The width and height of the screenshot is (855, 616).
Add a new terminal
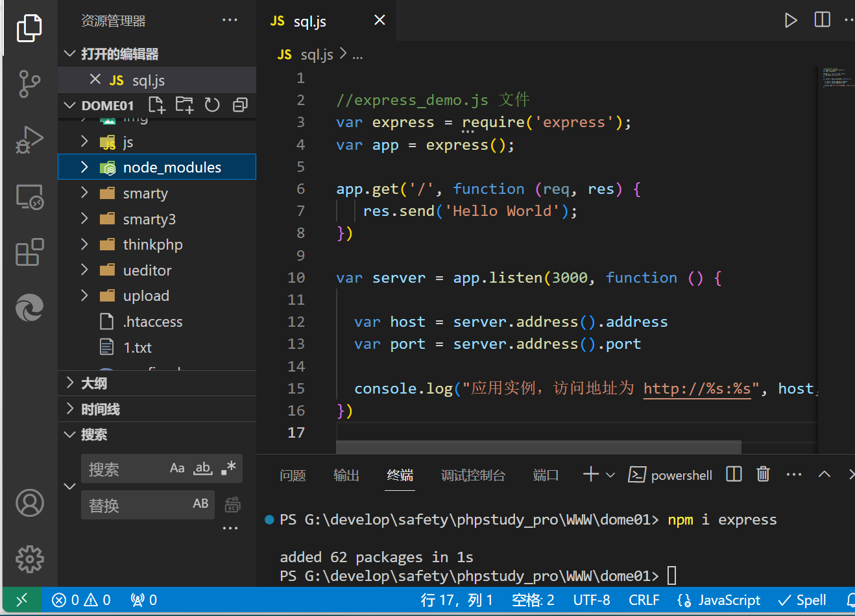[x=590, y=475]
